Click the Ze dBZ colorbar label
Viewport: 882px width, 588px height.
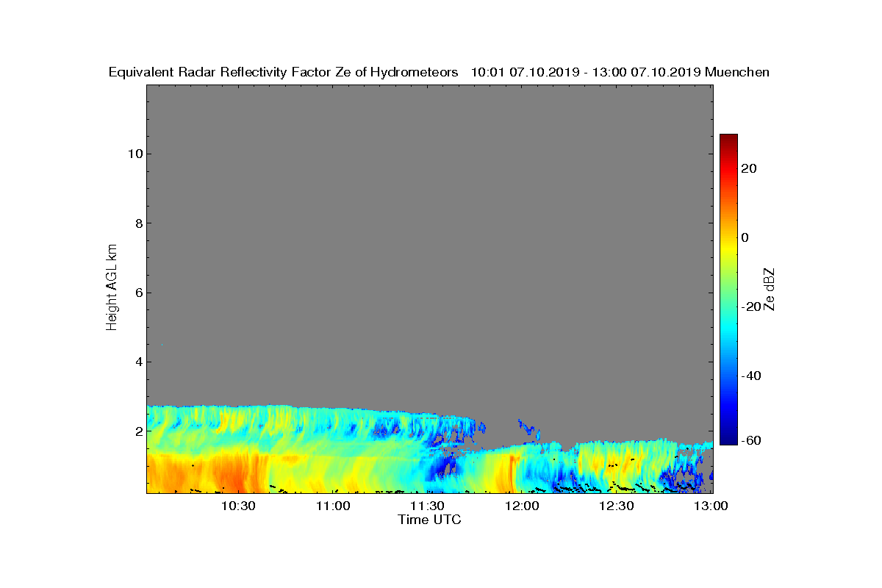point(770,289)
